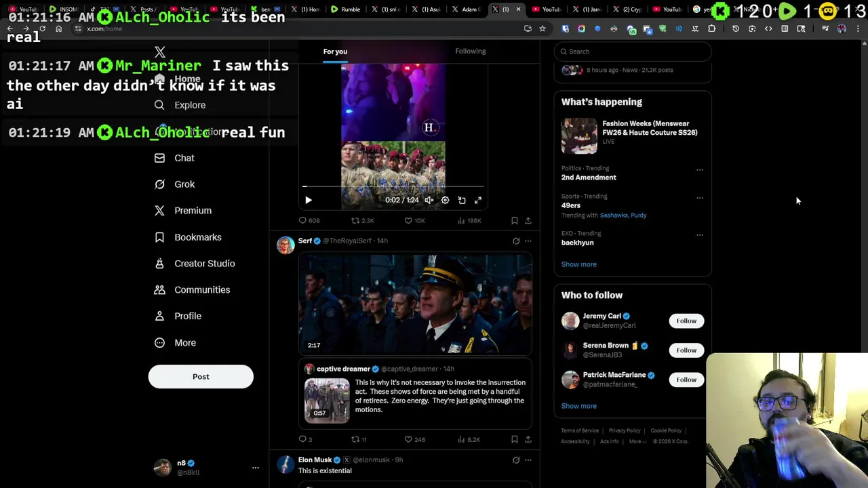Open Creator Studio in the sidebar

195,264
